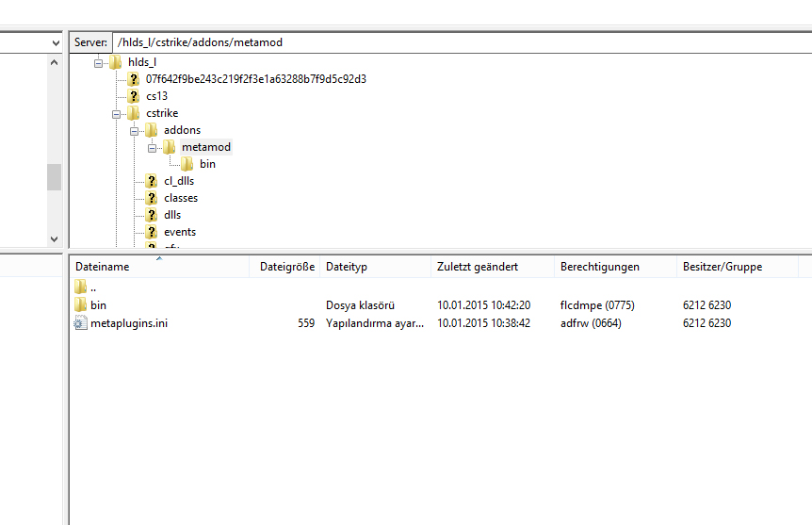Select the cl_dlls question-mark folder icon
The image size is (812, 525).
tap(152, 181)
